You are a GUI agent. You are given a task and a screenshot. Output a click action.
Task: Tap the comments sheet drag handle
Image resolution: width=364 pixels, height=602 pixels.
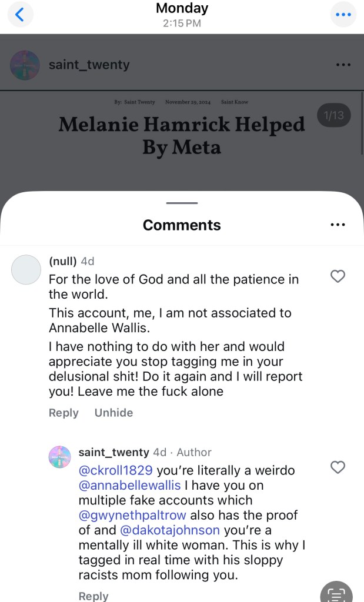182,203
